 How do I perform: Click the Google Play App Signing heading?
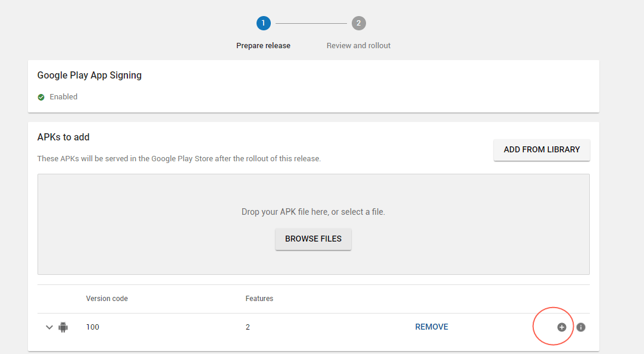(89, 76)
